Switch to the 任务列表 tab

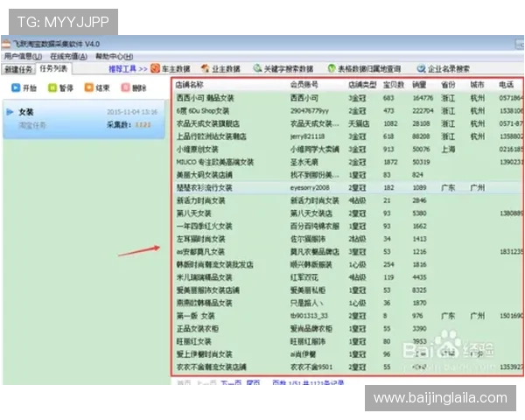pos(53,68)
